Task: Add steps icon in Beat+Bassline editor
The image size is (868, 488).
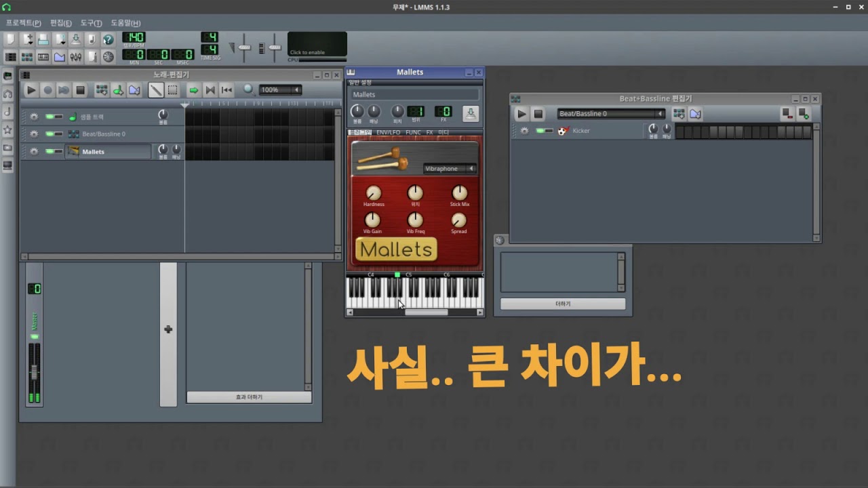Action: point(803,114)
